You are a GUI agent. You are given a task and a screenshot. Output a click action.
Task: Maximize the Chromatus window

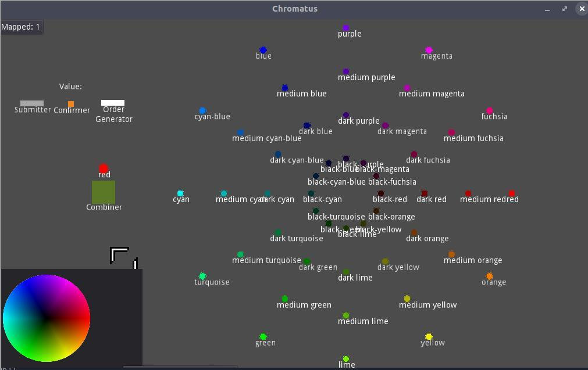[x=564, y=9]
